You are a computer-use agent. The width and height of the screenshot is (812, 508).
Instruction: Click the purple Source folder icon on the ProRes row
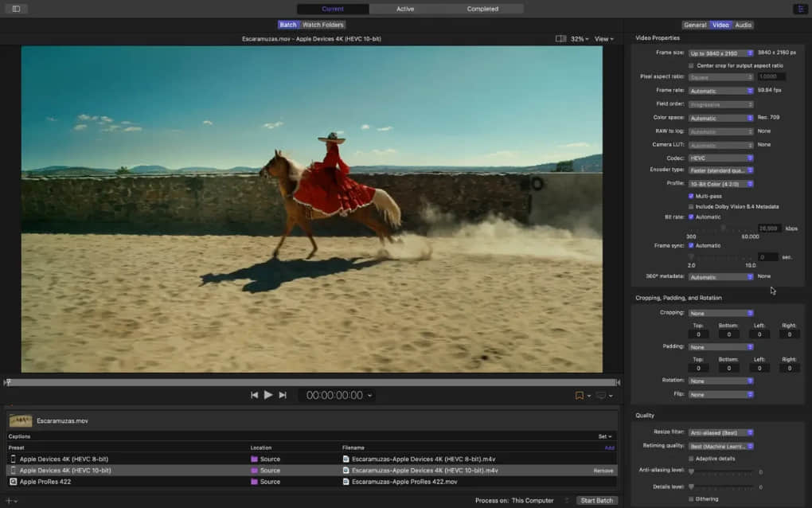click(256, 482)
